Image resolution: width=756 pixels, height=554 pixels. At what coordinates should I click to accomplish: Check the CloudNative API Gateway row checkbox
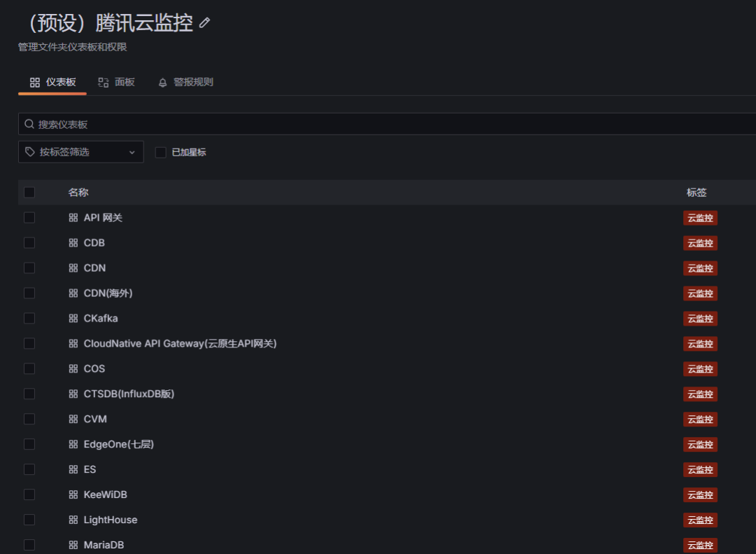coord(29,344)
